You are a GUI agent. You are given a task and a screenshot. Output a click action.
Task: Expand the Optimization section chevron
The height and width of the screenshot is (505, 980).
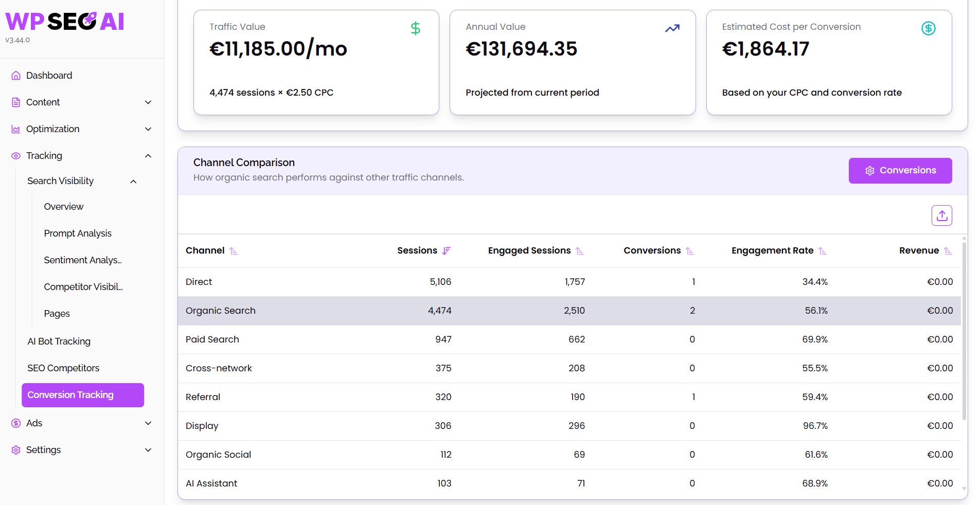[148, 129]
